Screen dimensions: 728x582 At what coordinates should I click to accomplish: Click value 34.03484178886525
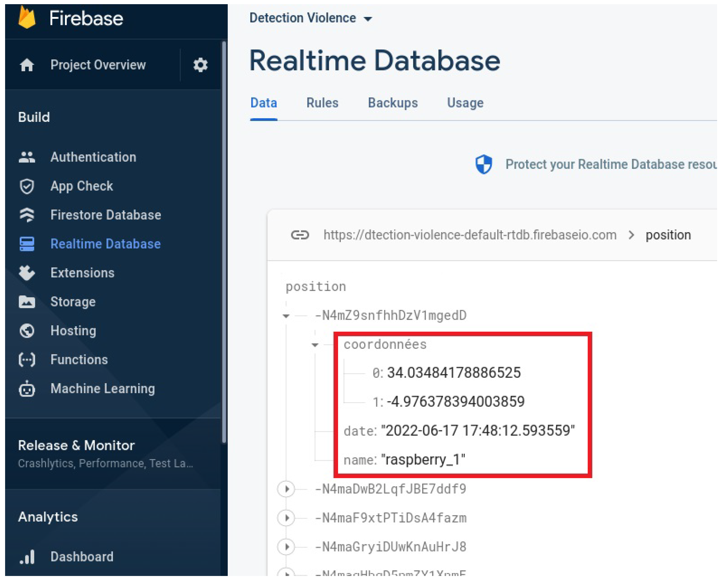point(454,373)
